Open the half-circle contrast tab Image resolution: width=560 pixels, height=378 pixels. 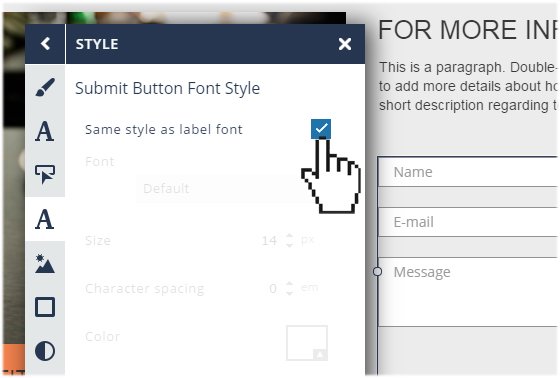tap(45, 350)
